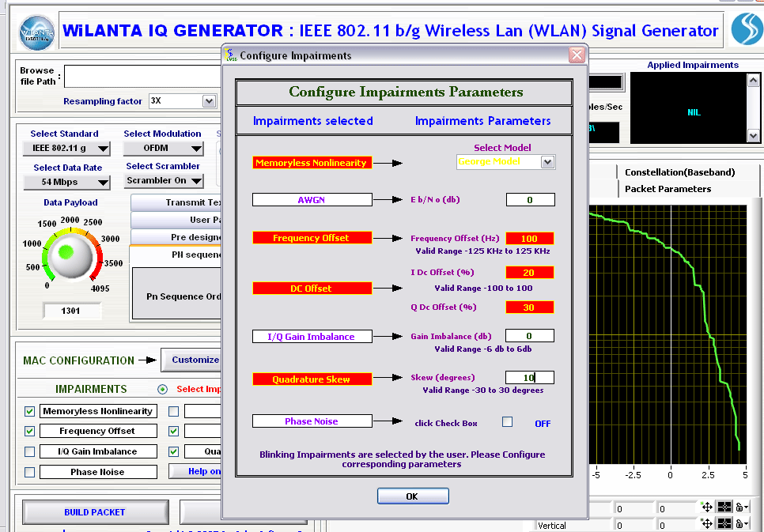Select cursor move tool in Vertical row
764x532 pixels.
coord(706,524)
